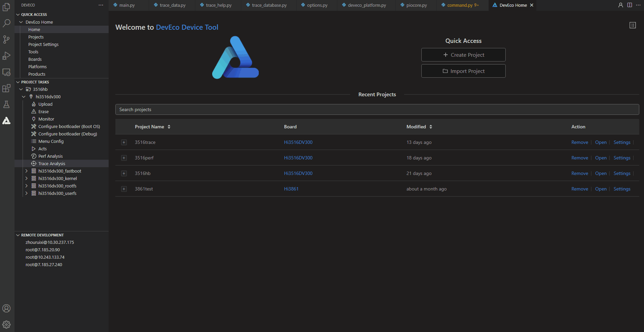
Task: Click the Create Project button
Action: click(463, 55)
